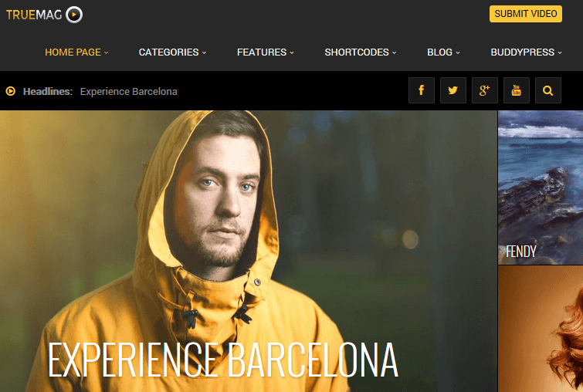Screen dimensions: 583x392
Task: Open the Twitter bird icon link
Action: pos(453,90)
